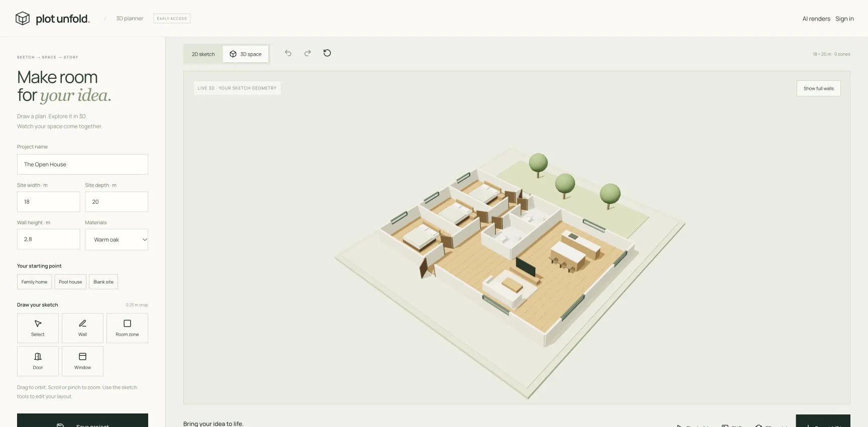Open the Materials Warm oak dropdown
The height and width of the screenshot is (427, 868).
117,240
